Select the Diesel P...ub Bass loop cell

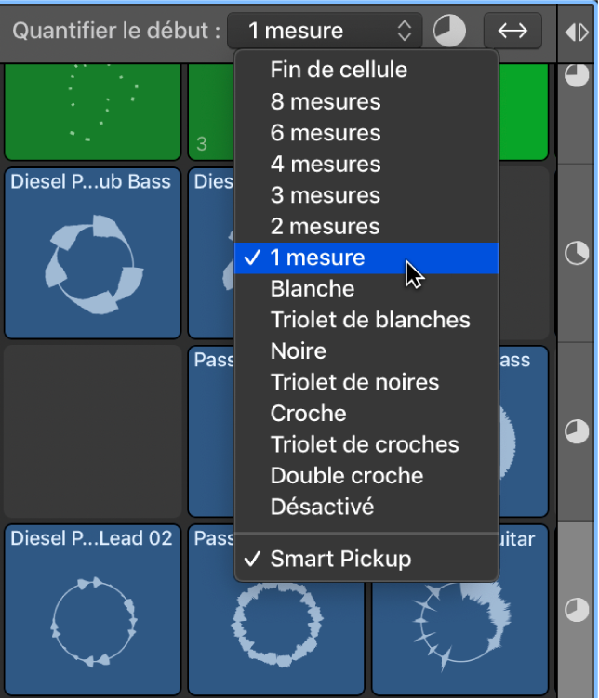click(x=91, y=252)
